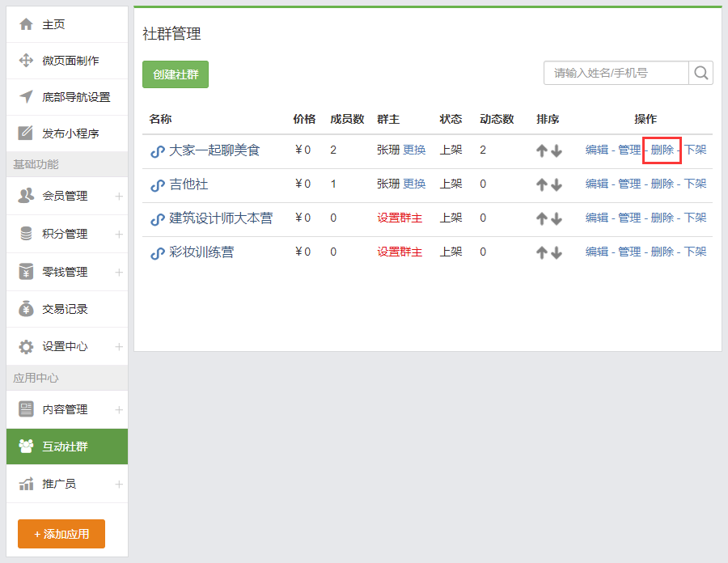Expand the 设置中心 submenu plus
This screenshot has width=728, height=563.
119,346
